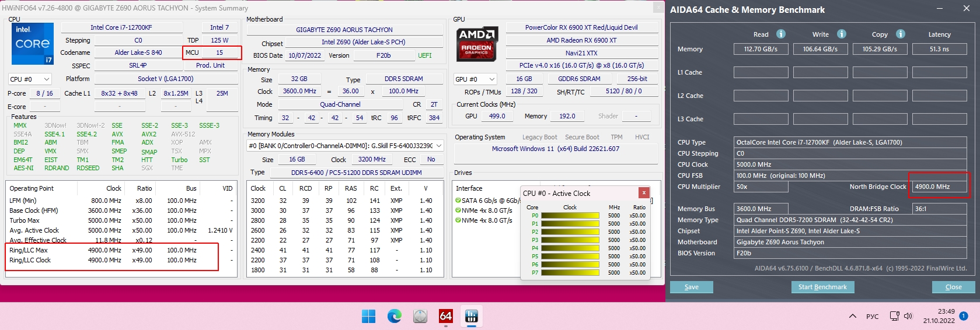
Task: Click DDR5-6400 / PC5-51200 module type
Action: click(356, 173)
